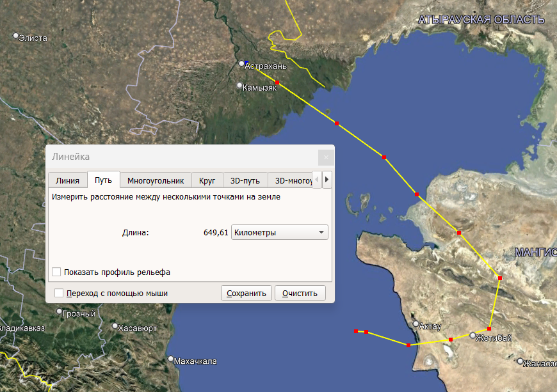The image size is (557, 392).
Task: Click the Элиста city marker
Action: pyautogui.click(x=15, y=35)
